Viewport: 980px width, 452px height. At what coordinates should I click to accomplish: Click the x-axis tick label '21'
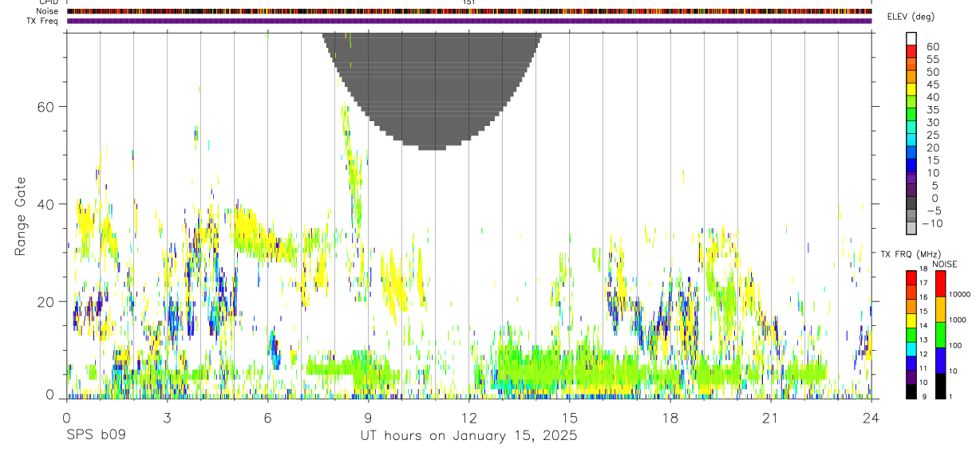771,417
